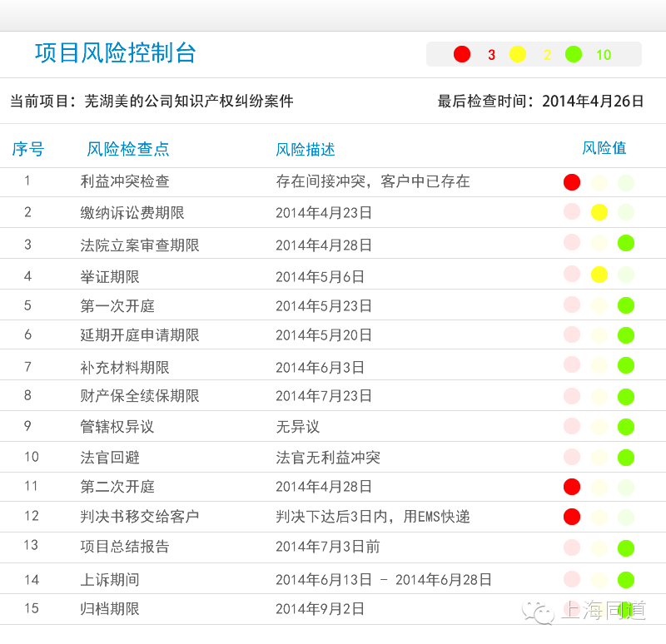This screenshot has width=666, height=644.
Task: Click row number 15
Action: [x=32, y=608]
